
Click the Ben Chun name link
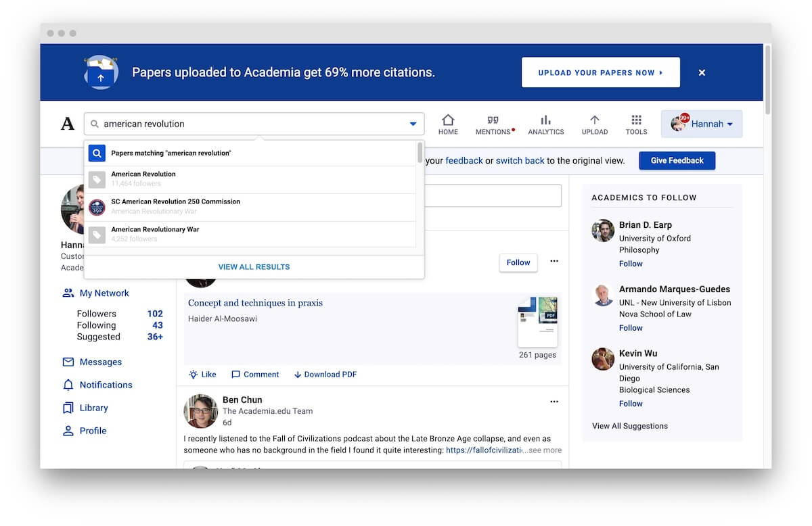coord(242,400)
